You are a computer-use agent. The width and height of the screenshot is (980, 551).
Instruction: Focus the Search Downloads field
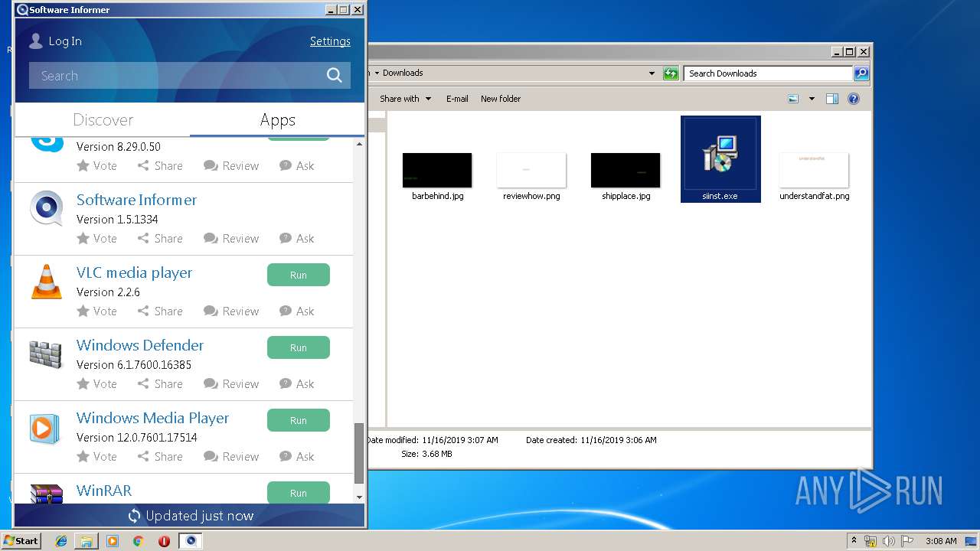pyautogui.click(x=768, y=73)
